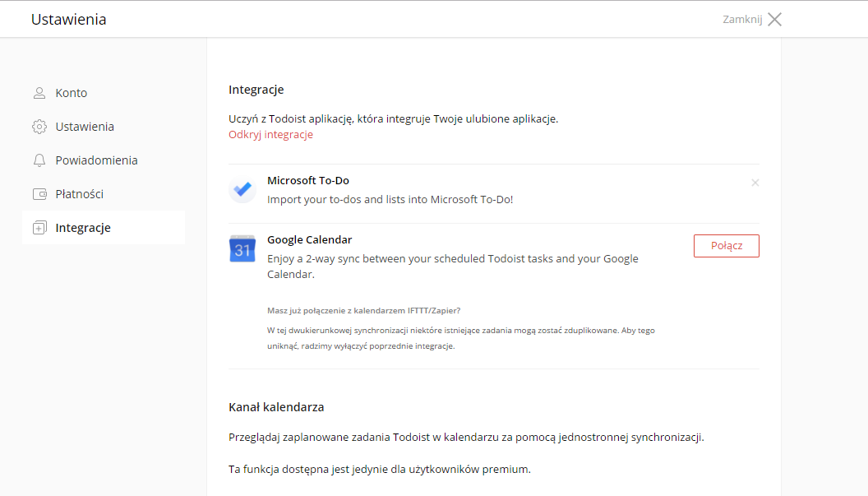Click the Google Calendar 31 logo
Image resolution: width=868 pixels, height=496 pixels.
[242, 249]
